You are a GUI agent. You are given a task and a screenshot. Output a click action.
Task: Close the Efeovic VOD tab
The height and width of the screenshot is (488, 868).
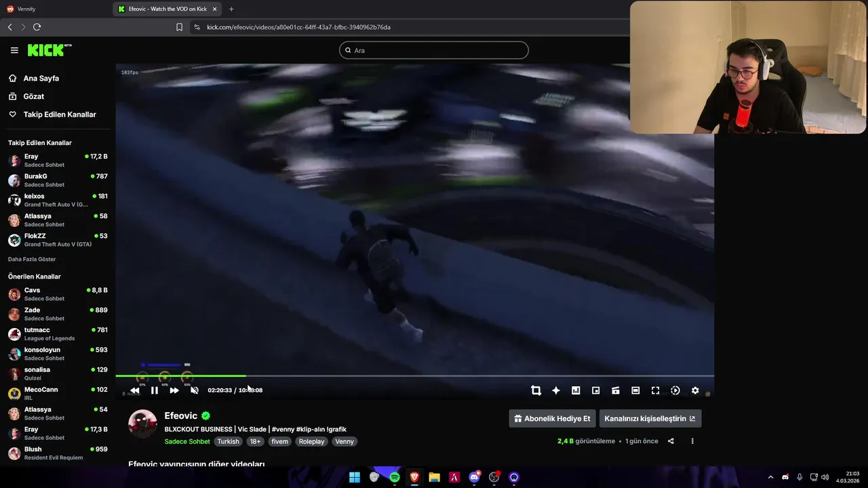point(215,9)
